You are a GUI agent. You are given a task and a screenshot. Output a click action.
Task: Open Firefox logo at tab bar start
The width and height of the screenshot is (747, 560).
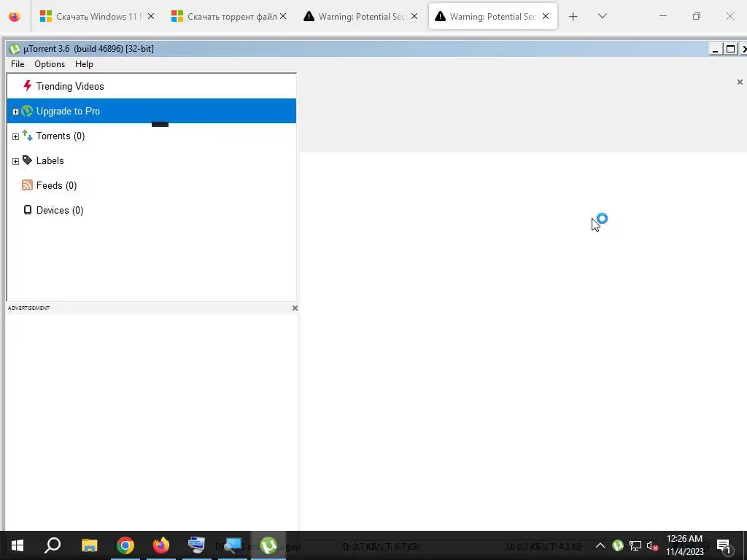[15, 17]
